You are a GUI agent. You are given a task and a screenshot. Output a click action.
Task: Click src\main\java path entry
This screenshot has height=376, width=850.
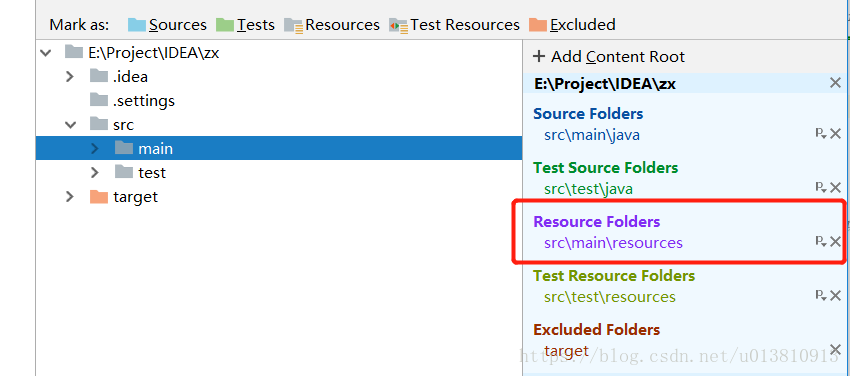pyautogui.click(x=592, y=134)
